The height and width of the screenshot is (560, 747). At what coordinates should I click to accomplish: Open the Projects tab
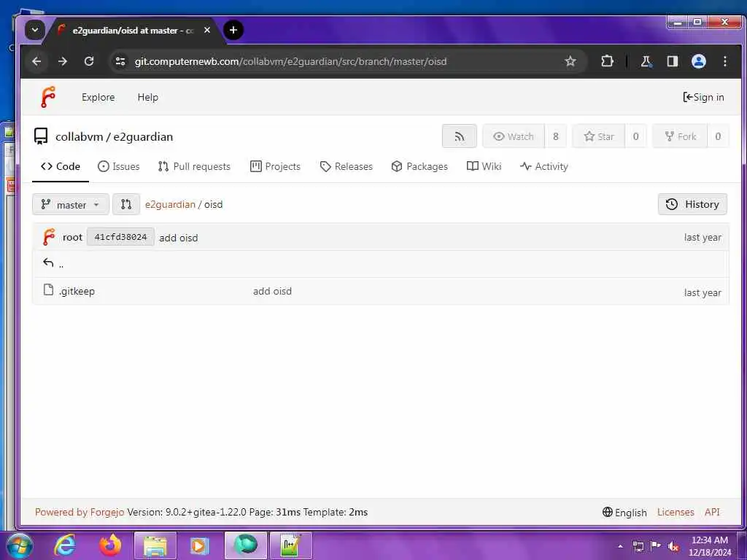click(275, 166)
